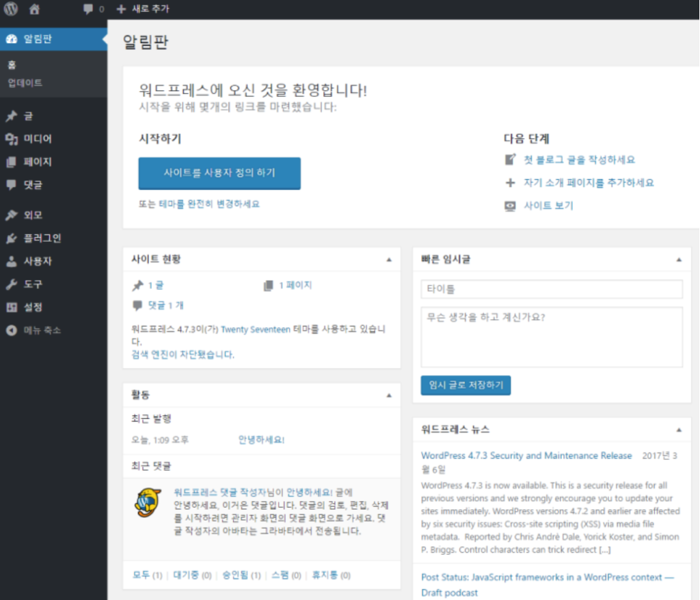Open the recent post 안녕하세요! link in 최근 발행
Viewport: 700px width, 600px height.
point(261,439)
